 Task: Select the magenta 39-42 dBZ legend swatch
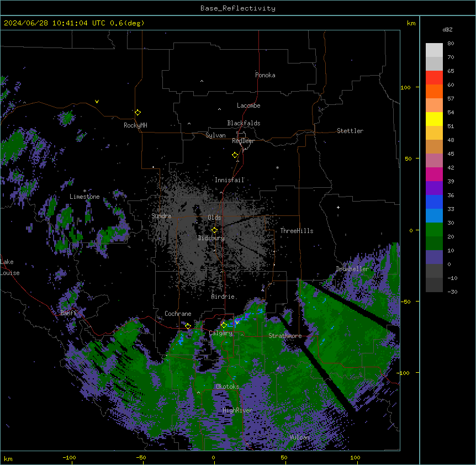click(x=434, y=174)
